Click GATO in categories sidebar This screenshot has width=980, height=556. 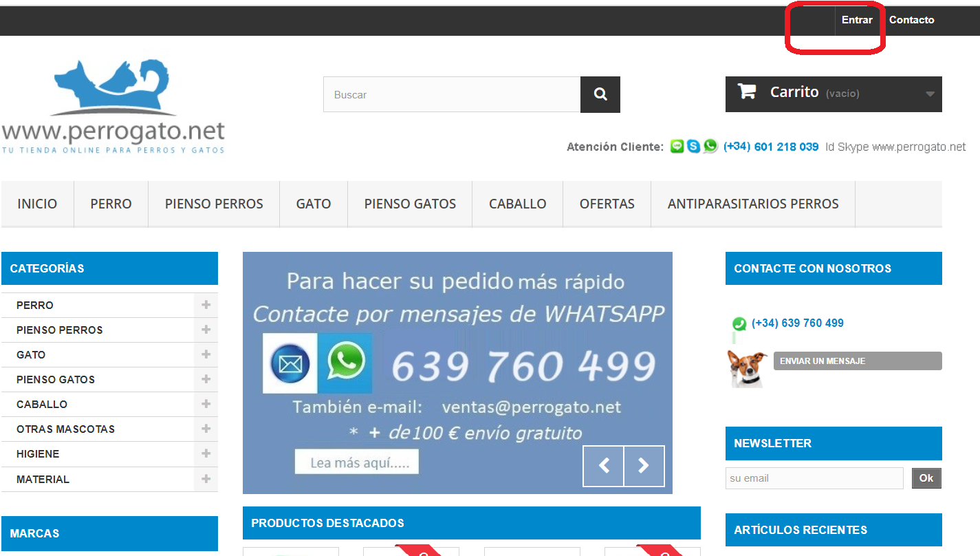click(x=31, y=354)
